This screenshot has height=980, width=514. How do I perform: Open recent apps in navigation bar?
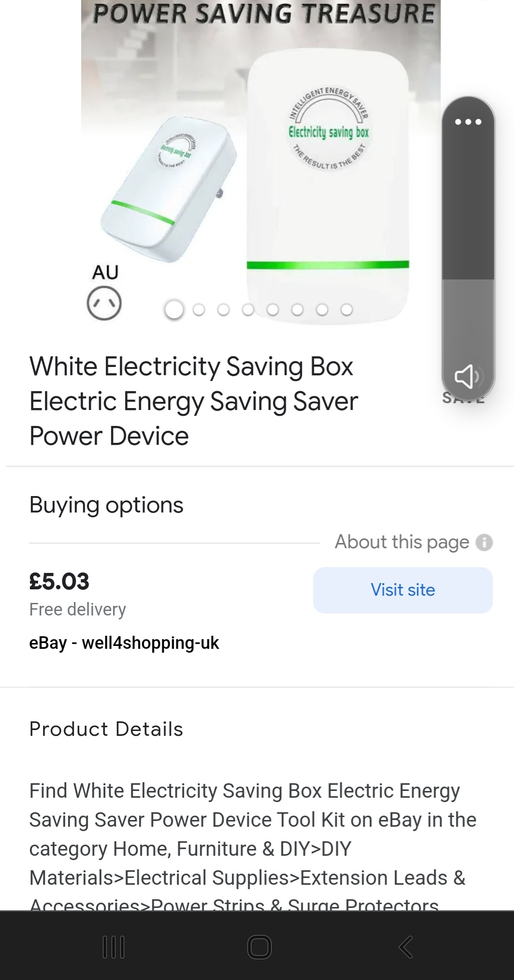click(114, 947)
